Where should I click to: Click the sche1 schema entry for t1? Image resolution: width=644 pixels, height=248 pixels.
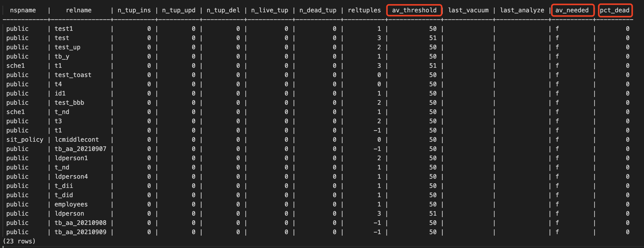(16, 65)
